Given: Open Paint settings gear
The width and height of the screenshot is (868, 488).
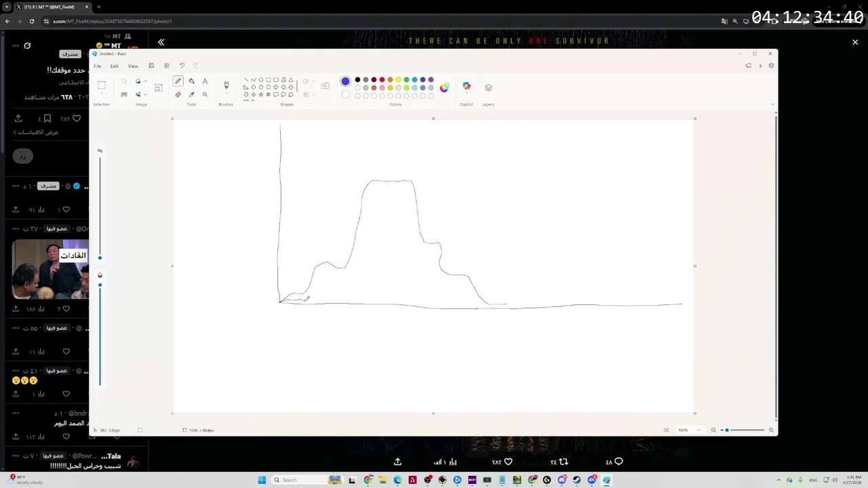Looking at the screenshot, I should 771,66.
